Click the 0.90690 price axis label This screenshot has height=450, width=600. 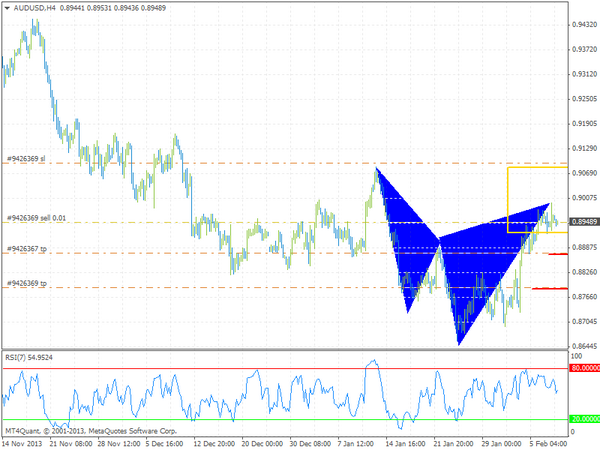pyautogui.click(x=584, y=173)
